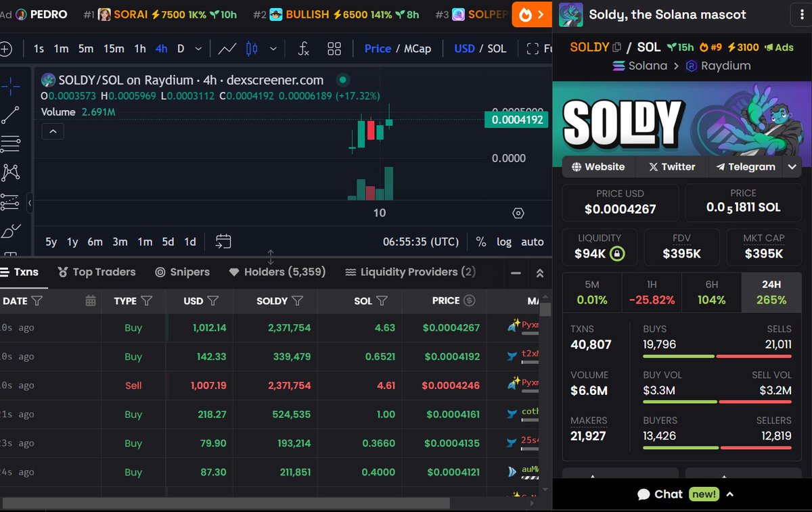This screenshot has height=512, width=812.
Task: Open the BULLISH trending token
Action: tap(336, 14)
